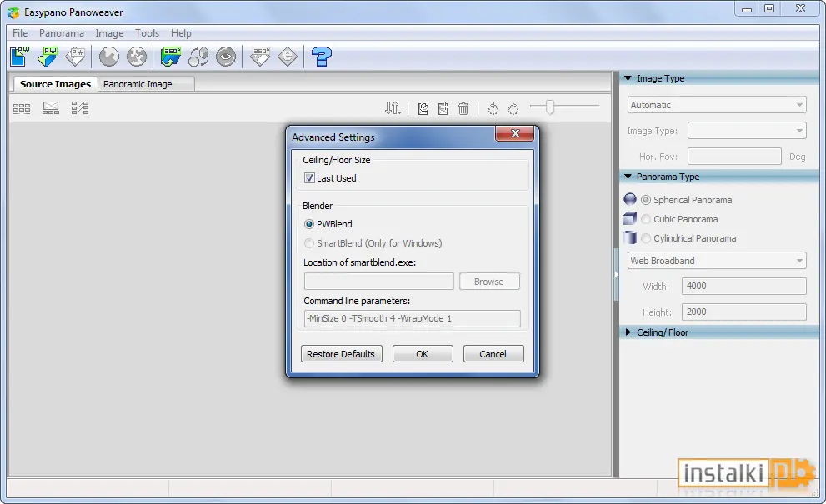
Task: Toggle the Last Used checkbox
Action: pos(309,178)
